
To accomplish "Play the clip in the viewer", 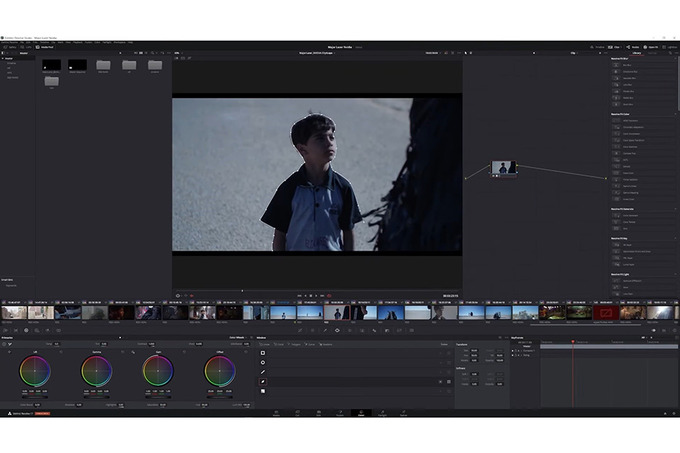I will pyautogui.click(x=316, y=296).
